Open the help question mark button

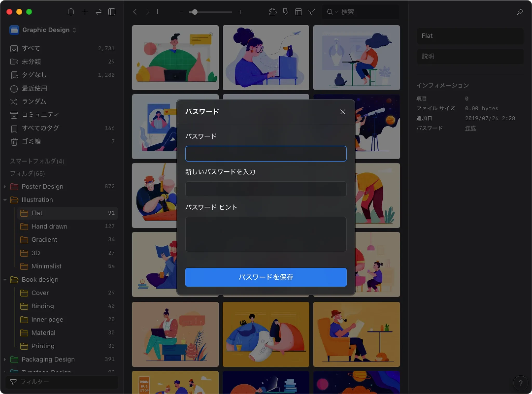click(x=520, y=383)
